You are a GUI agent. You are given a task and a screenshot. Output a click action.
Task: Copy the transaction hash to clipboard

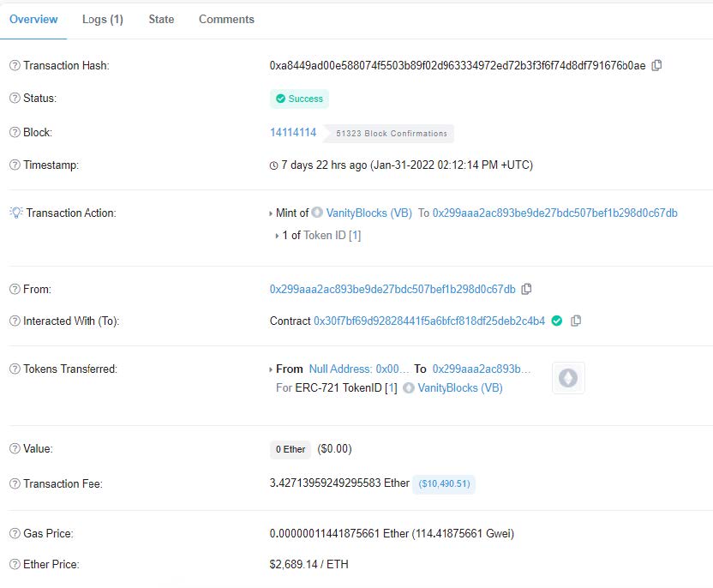click(656, 65)
